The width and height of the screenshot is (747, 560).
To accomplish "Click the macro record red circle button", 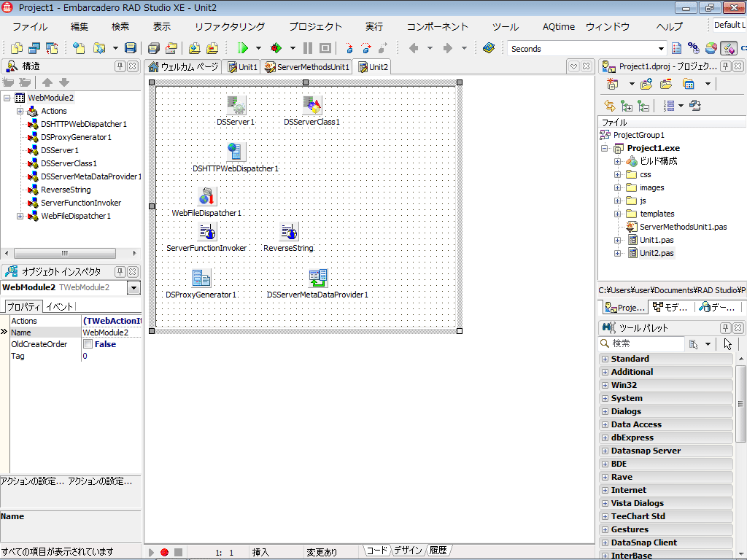I will point(164,553).
